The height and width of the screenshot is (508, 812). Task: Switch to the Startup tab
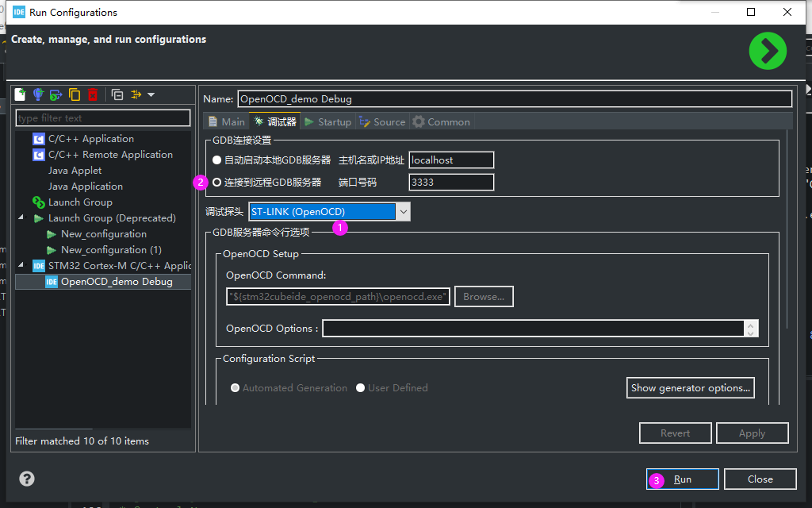(x=327, y=121)
